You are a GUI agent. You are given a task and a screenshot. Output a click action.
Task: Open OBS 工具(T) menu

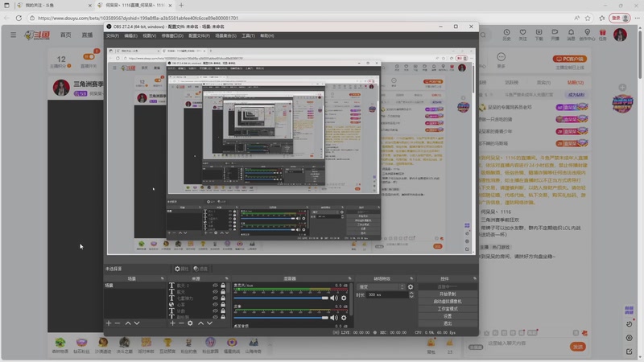click(248, 35)
